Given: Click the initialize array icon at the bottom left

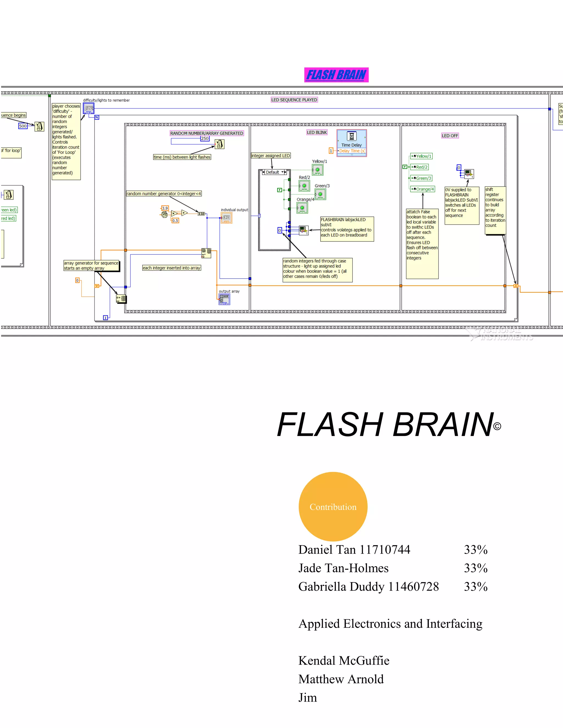Looking at the screenshot, I should coord(121,299).
